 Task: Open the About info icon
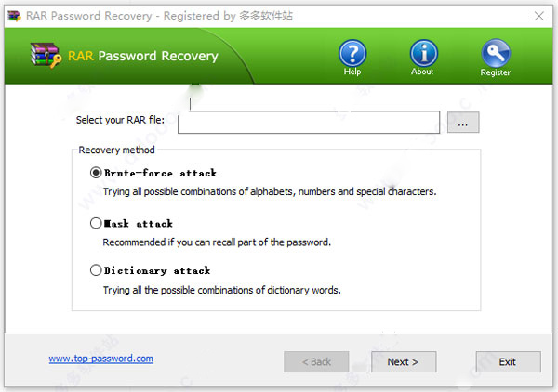click(x=423, y=53)
